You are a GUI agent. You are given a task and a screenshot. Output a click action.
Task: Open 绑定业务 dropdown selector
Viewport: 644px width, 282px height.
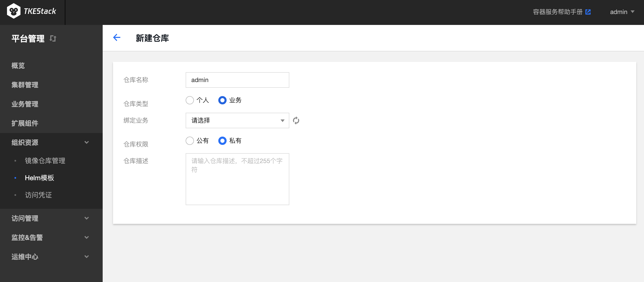[237, 120]
